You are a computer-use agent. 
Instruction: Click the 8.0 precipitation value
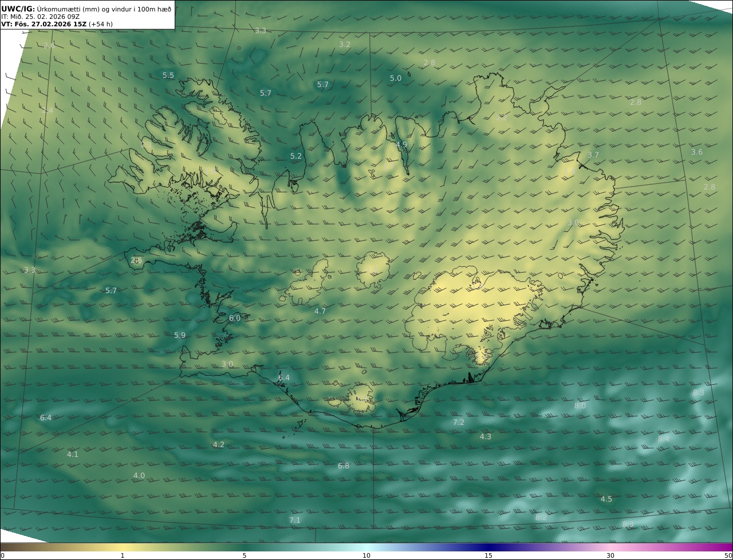tap(580, 405)
